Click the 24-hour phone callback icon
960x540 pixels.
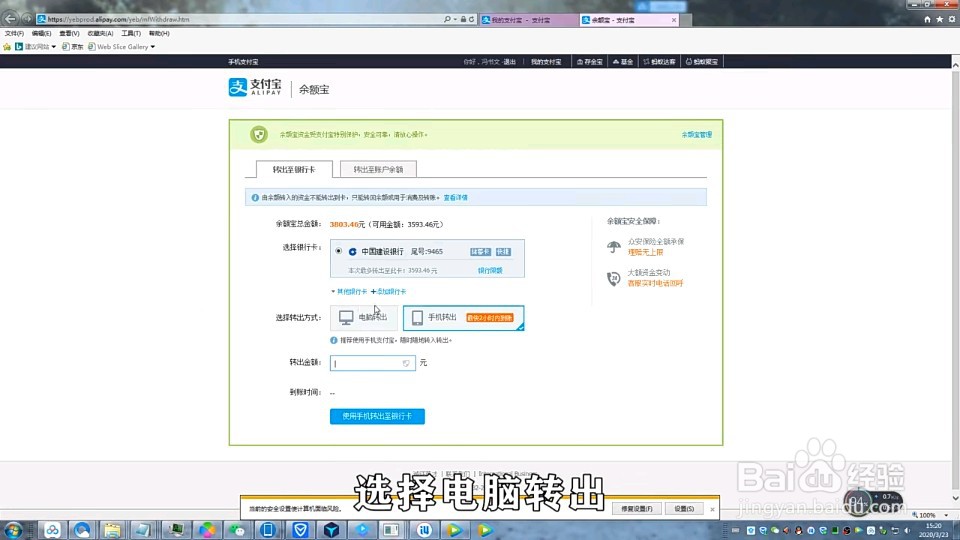(x=613, y=279)
